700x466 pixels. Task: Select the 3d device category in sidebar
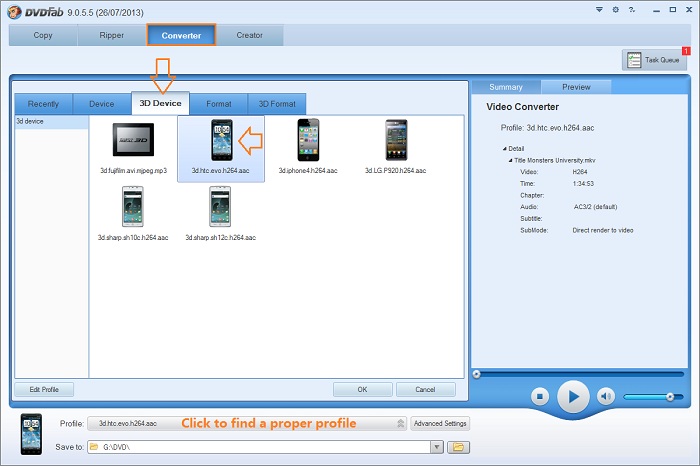(x=51, y=121)
